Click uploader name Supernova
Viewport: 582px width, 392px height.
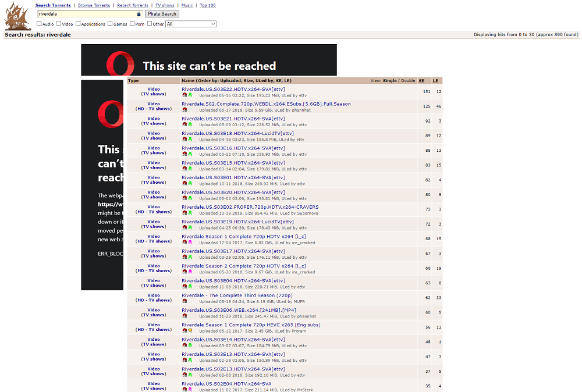tap(308, 213)
